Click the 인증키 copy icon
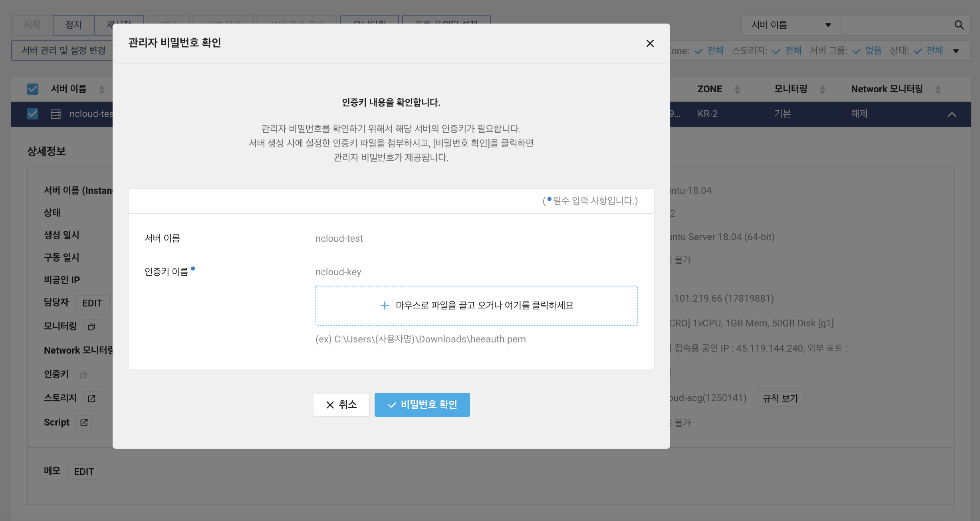 [x=83, y=375]
